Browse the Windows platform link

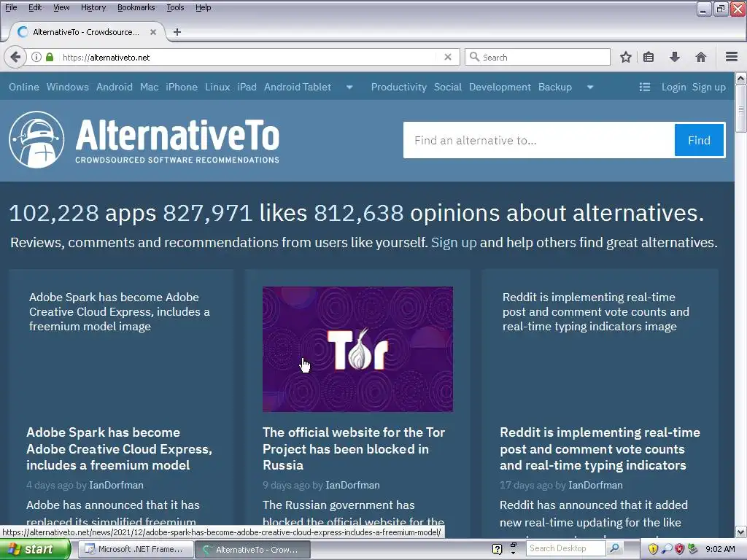coord(68,87)
